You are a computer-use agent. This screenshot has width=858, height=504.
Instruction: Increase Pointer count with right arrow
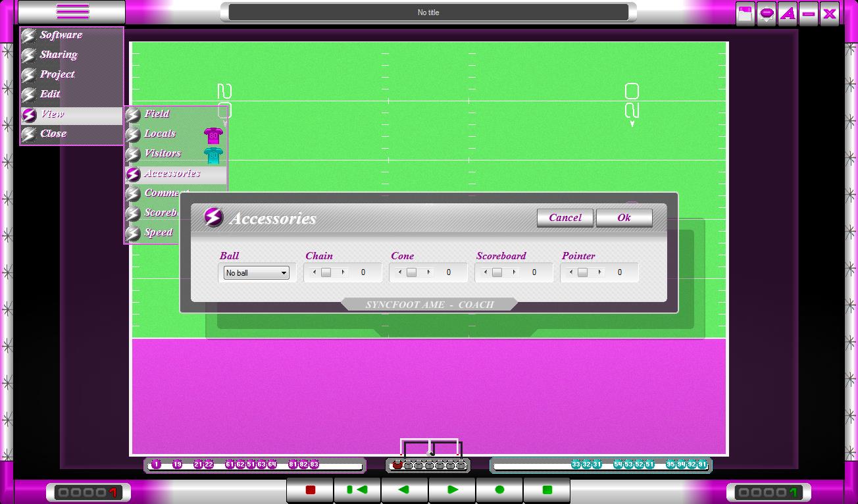click(599, 272)
